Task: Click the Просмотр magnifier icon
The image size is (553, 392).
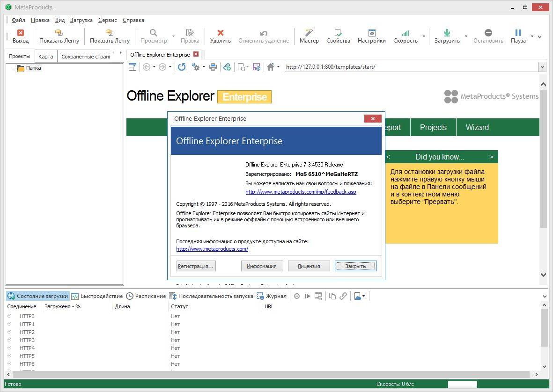Action: (154, 33)
